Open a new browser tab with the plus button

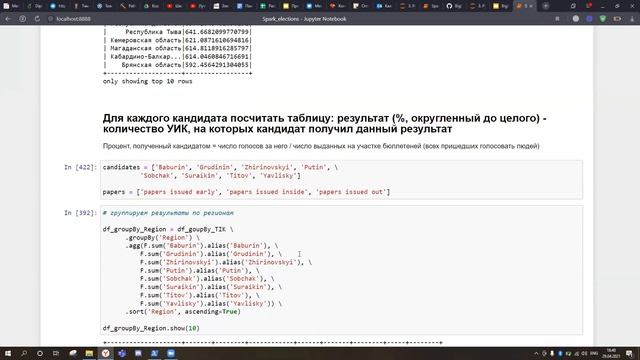tap(546, 6)
